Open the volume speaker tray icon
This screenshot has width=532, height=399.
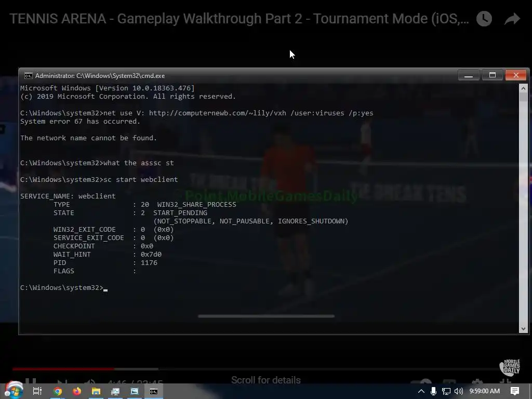[x=458, y=391]
